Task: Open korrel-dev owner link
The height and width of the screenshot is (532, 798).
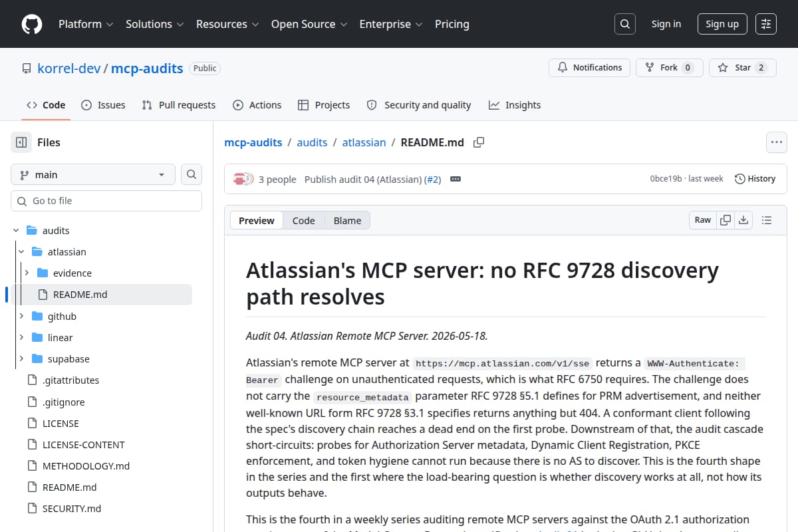Action: (x=70, y=68)
